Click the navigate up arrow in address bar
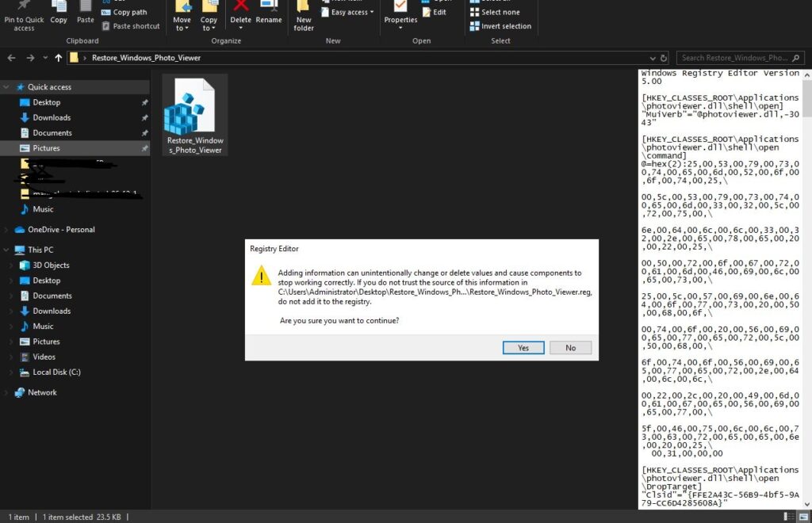The height and width of the screenshot is (523, 812). [x=59, y=57]
